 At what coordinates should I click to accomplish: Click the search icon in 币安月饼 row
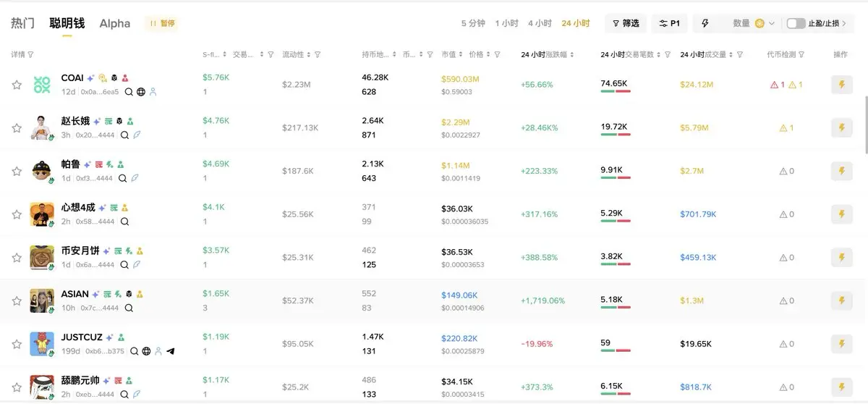point(124,265)
